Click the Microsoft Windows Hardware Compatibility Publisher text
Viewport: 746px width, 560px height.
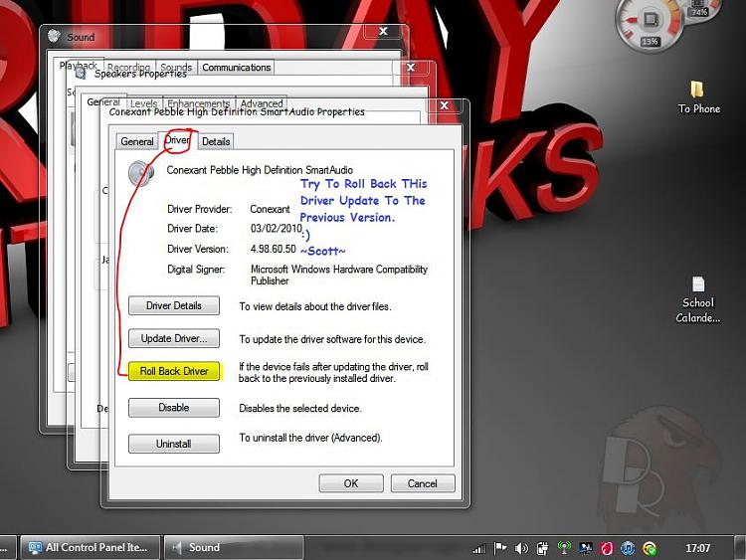[339, 275]
